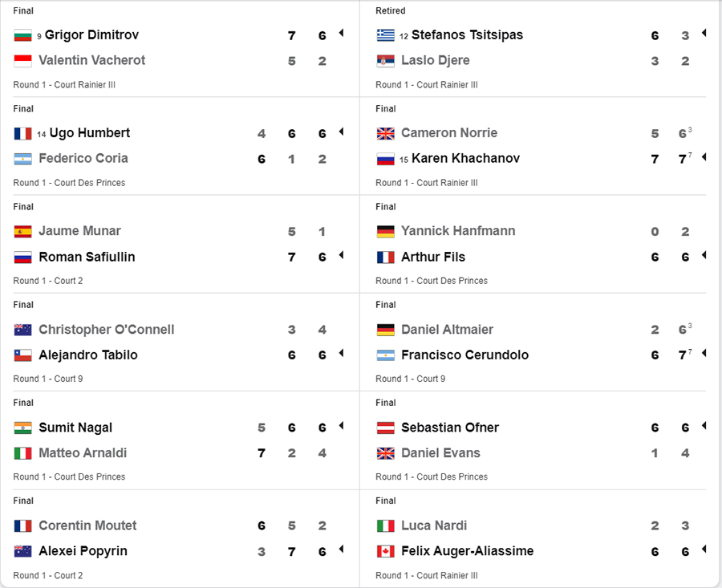Open Christopher O'Connell player link
This screenshot has width=722, height=588.
[107, 330]
